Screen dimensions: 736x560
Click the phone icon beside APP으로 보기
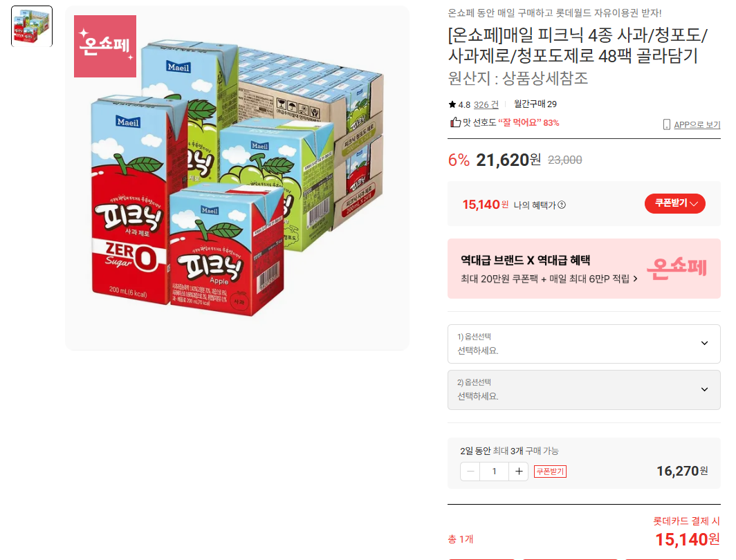pos(667,124)
